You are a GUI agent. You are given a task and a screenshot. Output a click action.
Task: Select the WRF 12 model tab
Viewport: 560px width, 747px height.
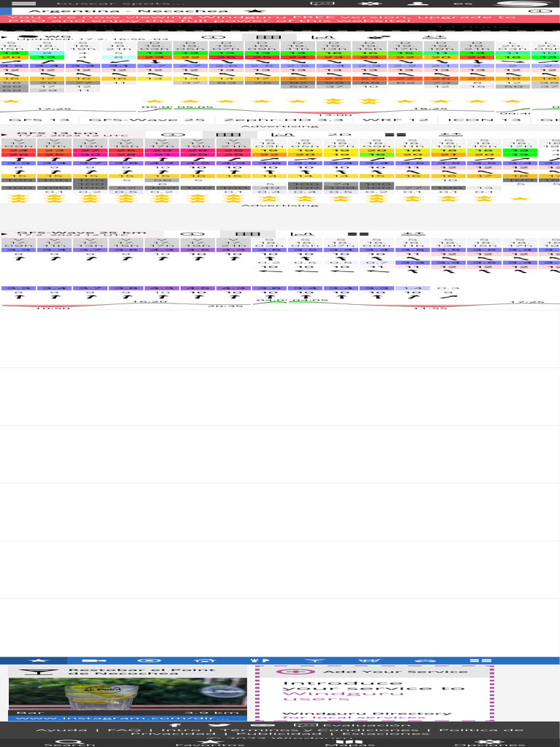pyautogui.click(x=386, y=119)
